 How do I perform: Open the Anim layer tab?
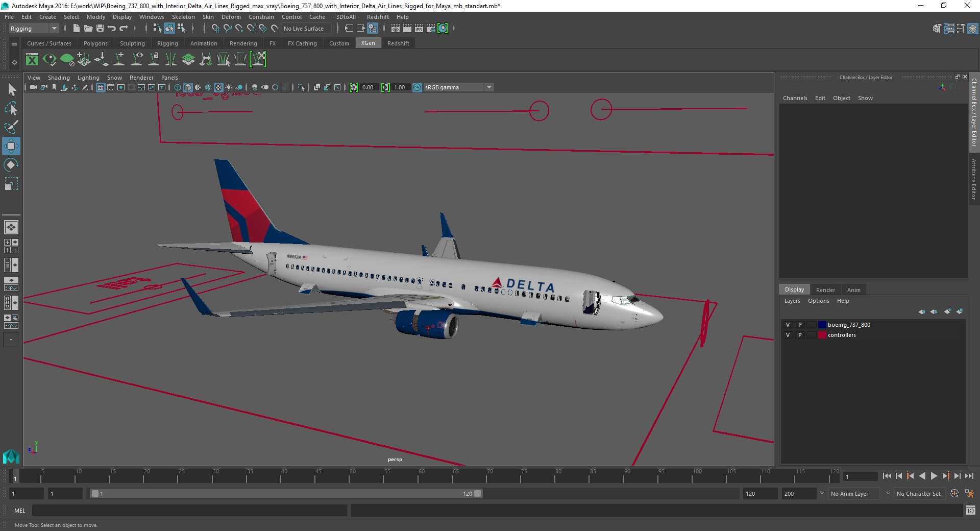(x=853, y=289)
